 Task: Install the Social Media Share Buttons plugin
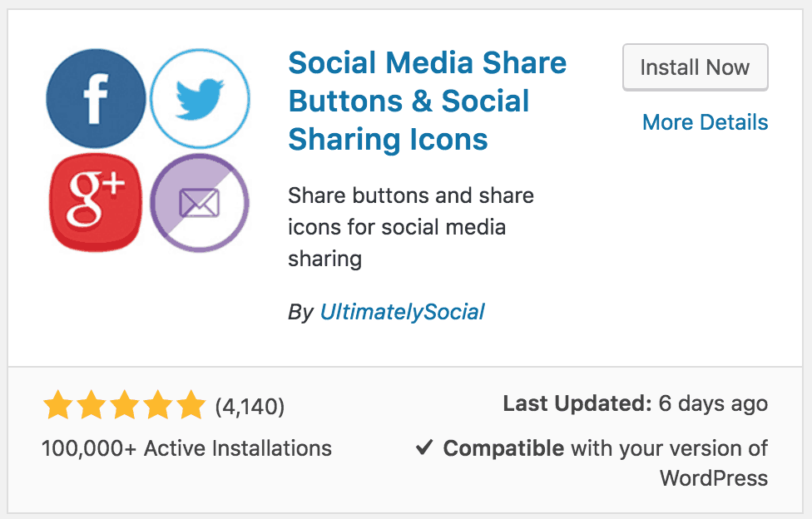click(x=695, y=67)
